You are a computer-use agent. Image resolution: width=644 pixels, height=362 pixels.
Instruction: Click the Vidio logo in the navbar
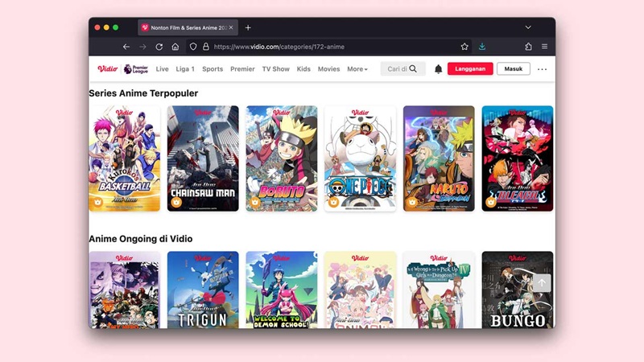107,69
